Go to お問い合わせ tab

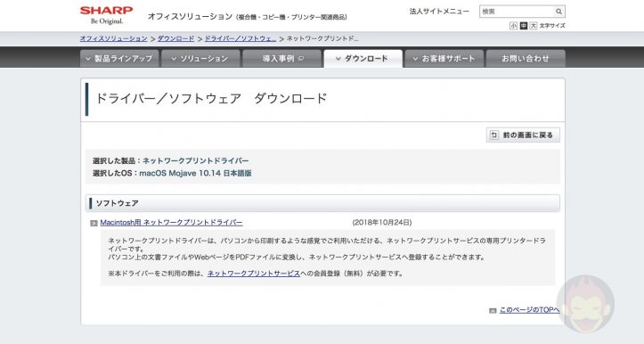point(526,58)
